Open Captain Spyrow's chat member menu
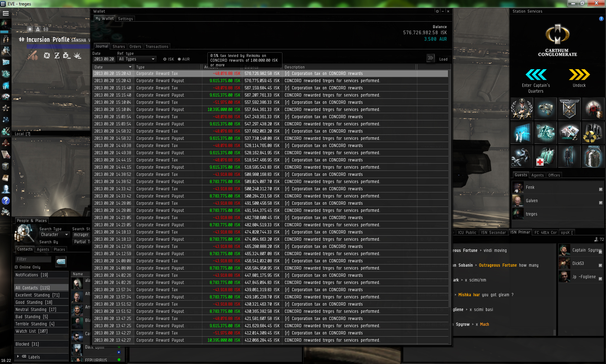The width and height of the screenshot is (606, 364). (601, 252)
